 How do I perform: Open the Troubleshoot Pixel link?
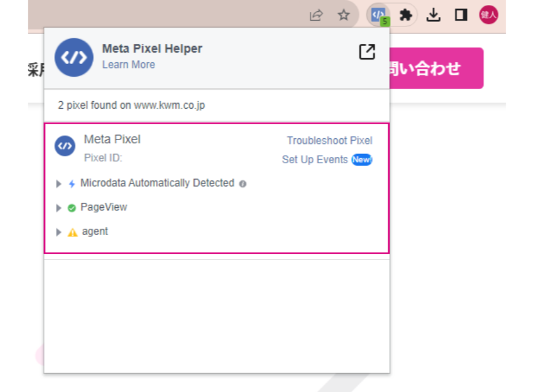tap(330, 141)
